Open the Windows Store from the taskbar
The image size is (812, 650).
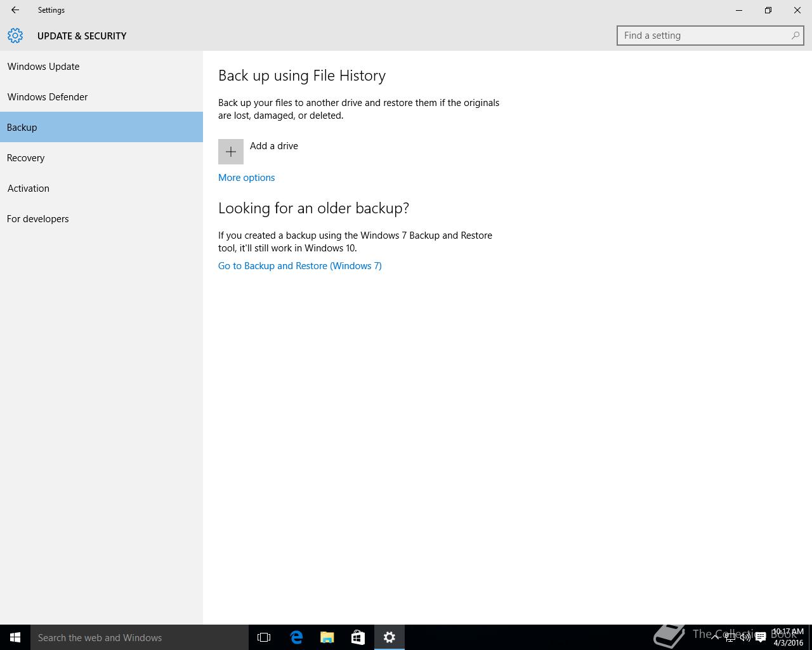pyautogui.click(x=358, y=637)
